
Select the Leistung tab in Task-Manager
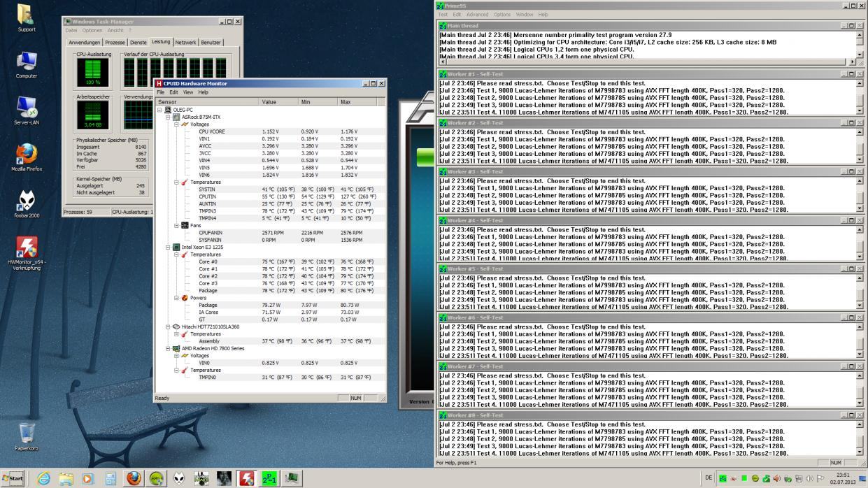coord(161,42)
